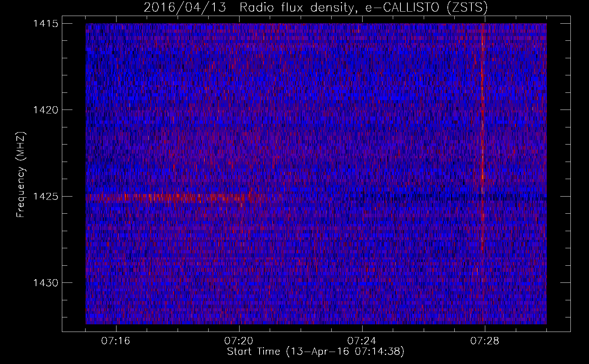Screen dimensions: 589x364
Task: Click the 07:28 time axis label
Action: [x=485, y=341]
